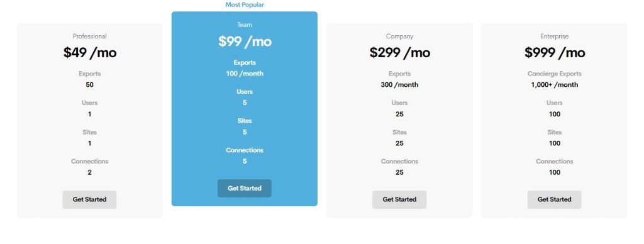Click the $999 /mo price
The height and width of the screenshot is (244, 644).
click(x=554, y=53)
